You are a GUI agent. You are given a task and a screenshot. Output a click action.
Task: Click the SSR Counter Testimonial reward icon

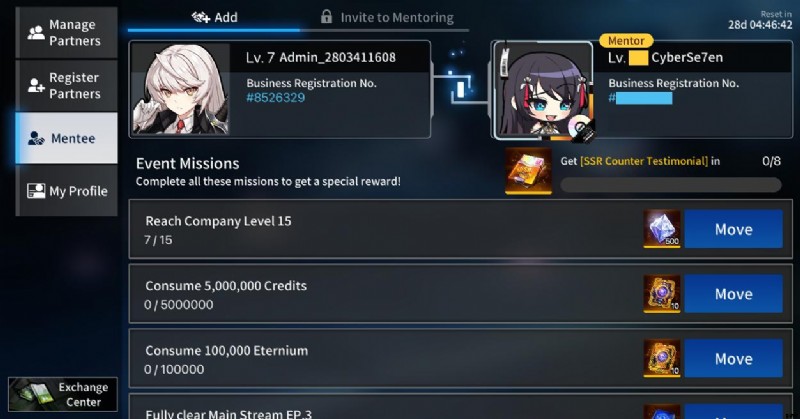pyautogui.click(x=528, y=171)
